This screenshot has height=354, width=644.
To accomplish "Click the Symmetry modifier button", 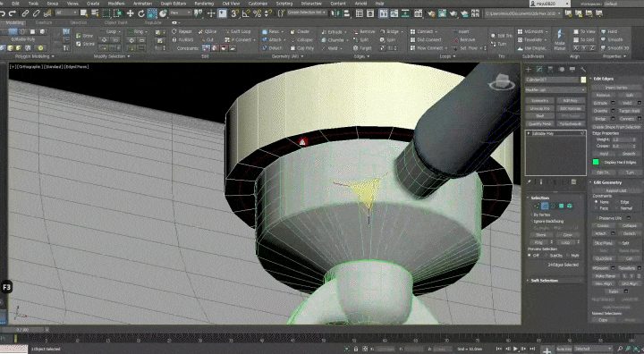I will click(x=539, y=101).
